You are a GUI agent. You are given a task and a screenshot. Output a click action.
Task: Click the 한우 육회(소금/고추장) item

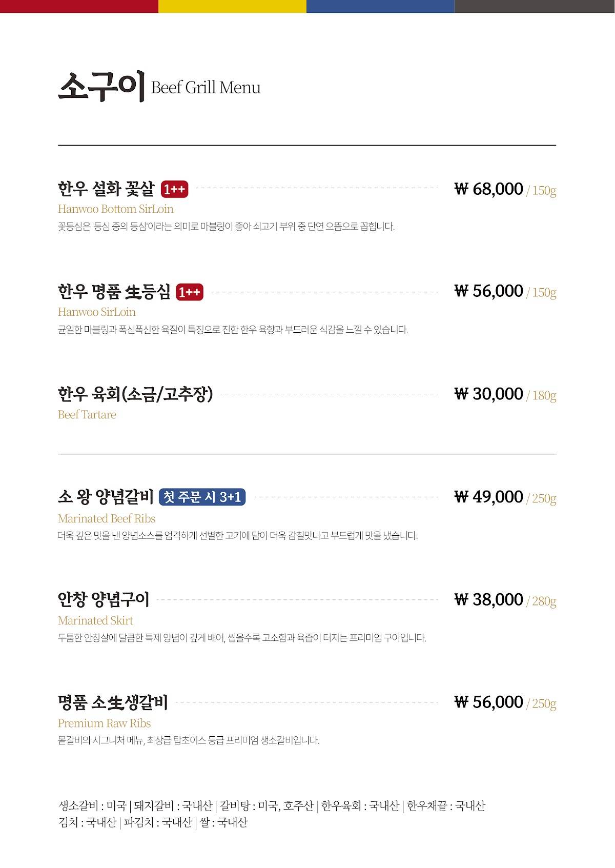click(x=135, y=394)
